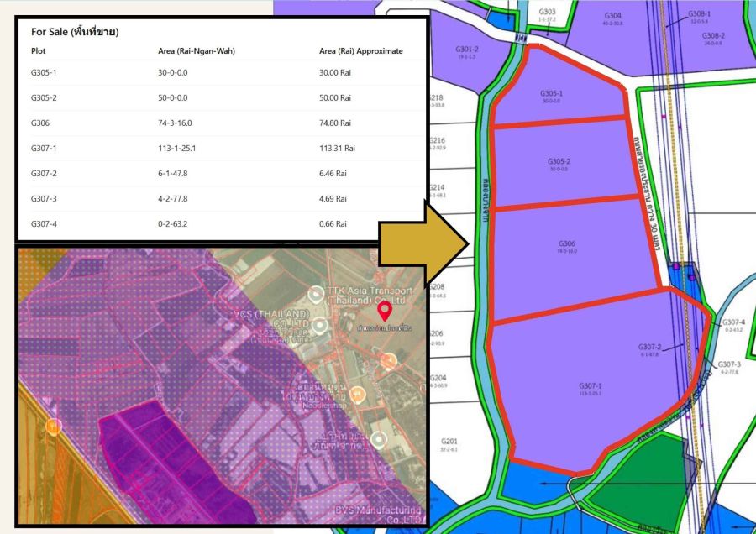The image size is (756, 534).
Task: Click the G306 plot entry in table
Action: [41, 123]
